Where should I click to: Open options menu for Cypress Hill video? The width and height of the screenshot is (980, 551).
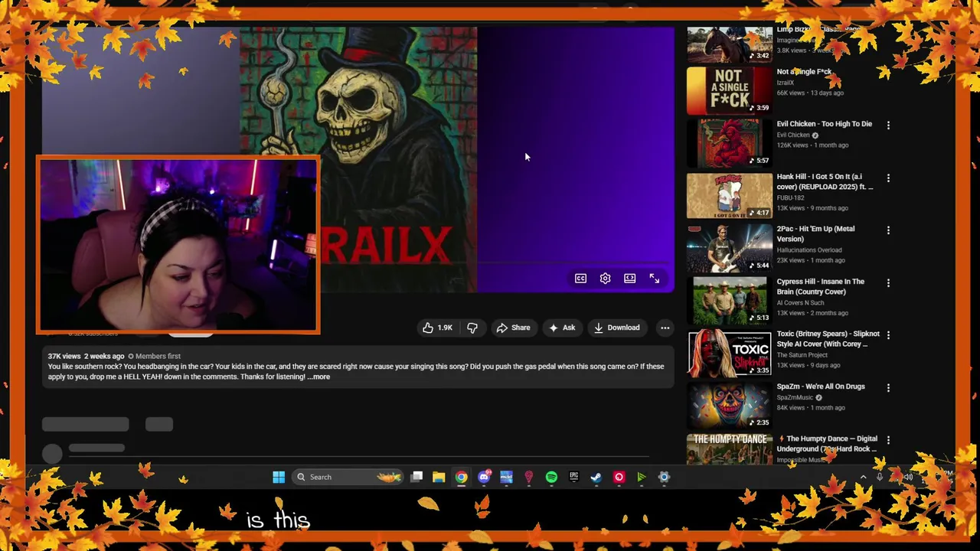tap(888, 282)
